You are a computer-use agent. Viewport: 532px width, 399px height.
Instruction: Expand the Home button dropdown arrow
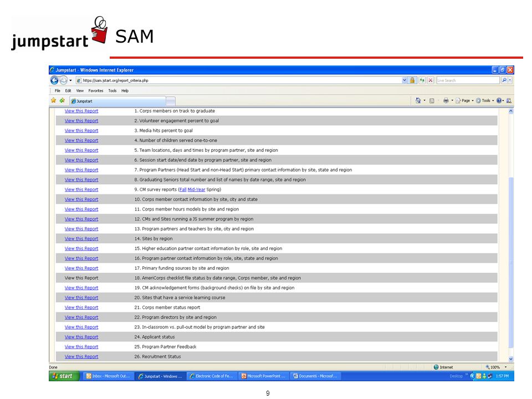point(424,100)
